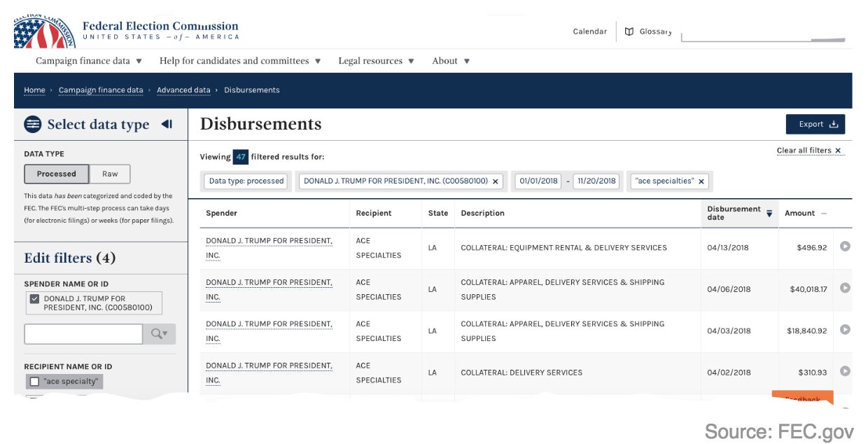Click the $496.92 amount cell
This screenshot has width=868, height=444.
(x=812, y=247)
